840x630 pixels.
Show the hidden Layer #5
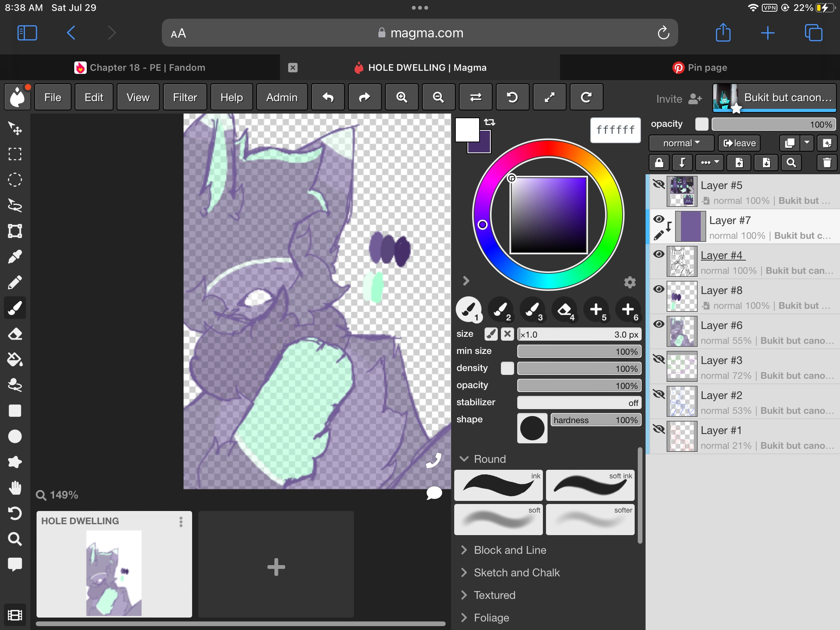(658, 184)
